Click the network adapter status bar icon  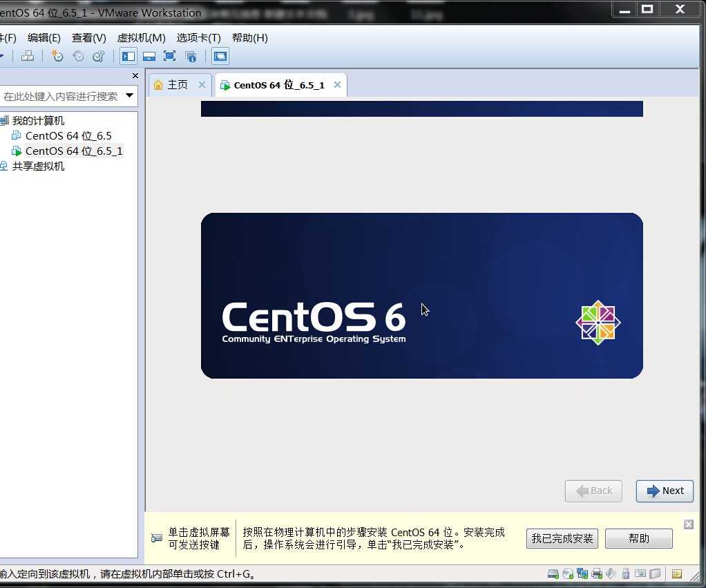(582, 573)
